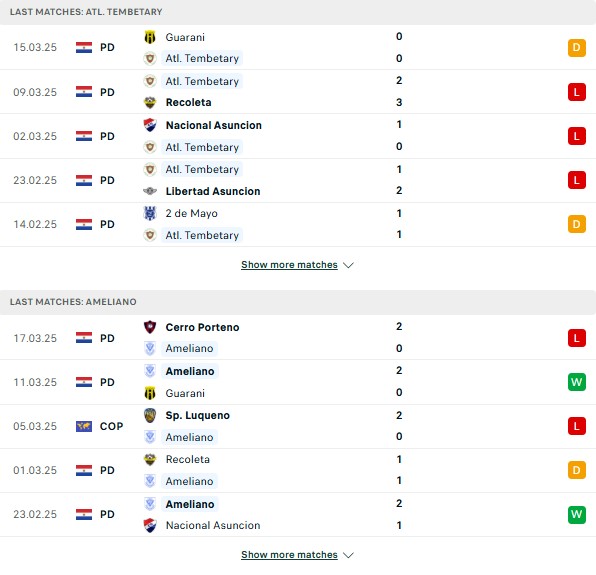Click the Paraguay flag in the 17.03.25 row
This screenshot has width=596, height=575.
point(84,338)
